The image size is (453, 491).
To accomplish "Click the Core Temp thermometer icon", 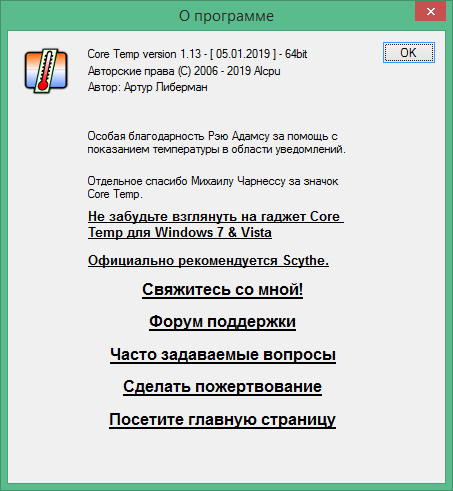I will [x=46, y=71].
